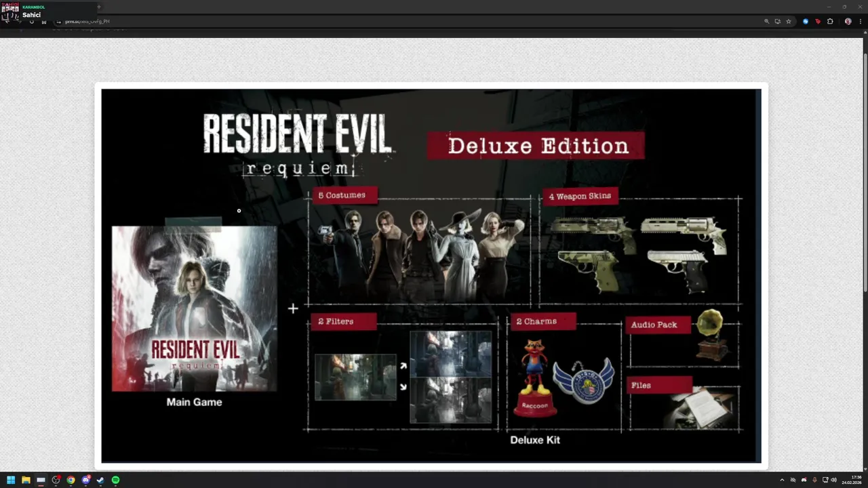868x488 pixels.
Task: Click the volume speaker tray icon
Action: [833, 480]
